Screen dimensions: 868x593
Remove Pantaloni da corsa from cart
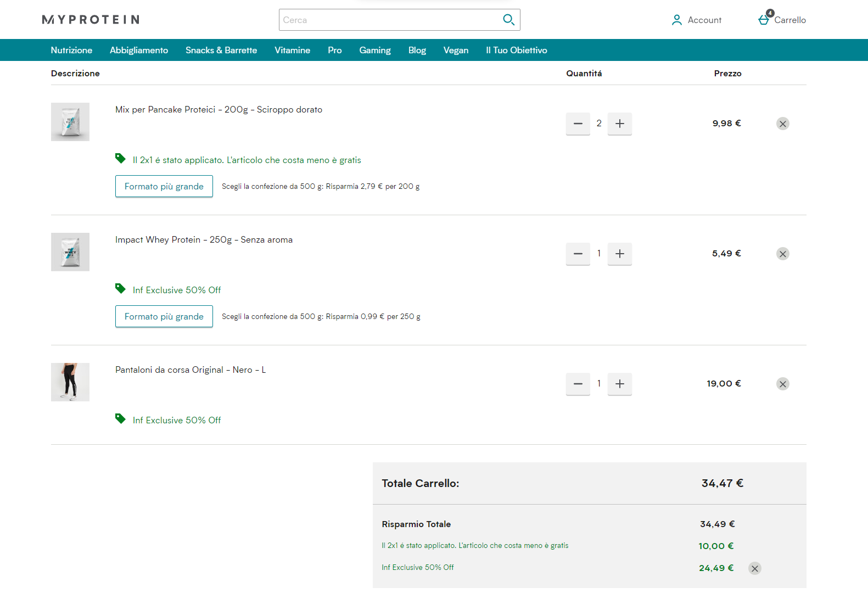(x=782, y=384)
